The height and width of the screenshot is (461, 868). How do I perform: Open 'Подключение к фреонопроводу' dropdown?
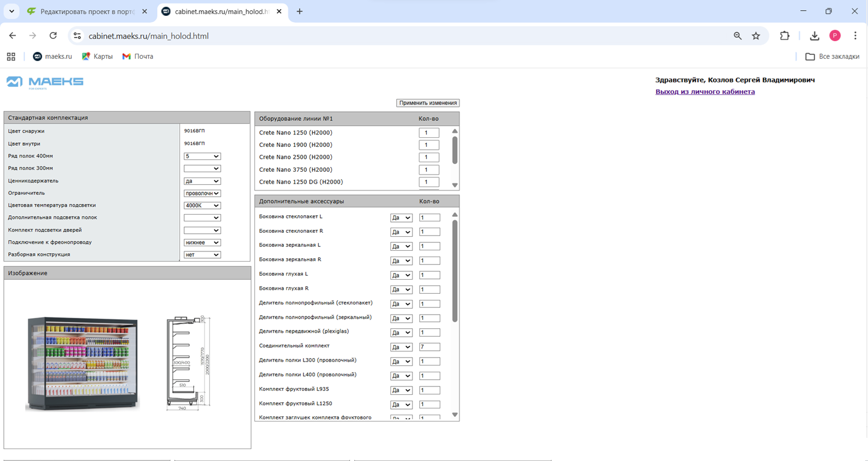coord(202,242)
